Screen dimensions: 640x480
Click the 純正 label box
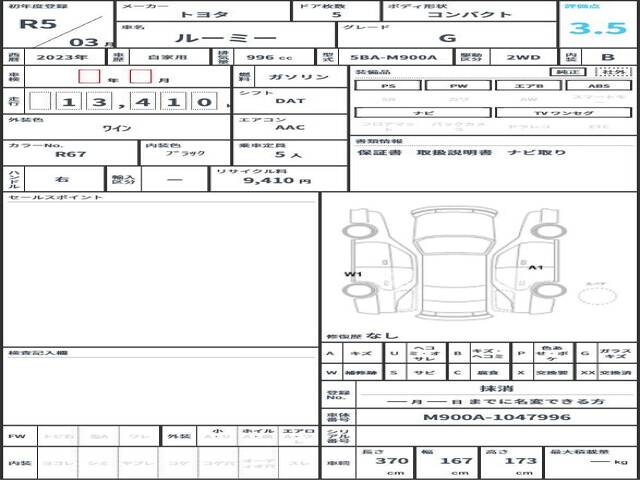[x=567, y=72]
